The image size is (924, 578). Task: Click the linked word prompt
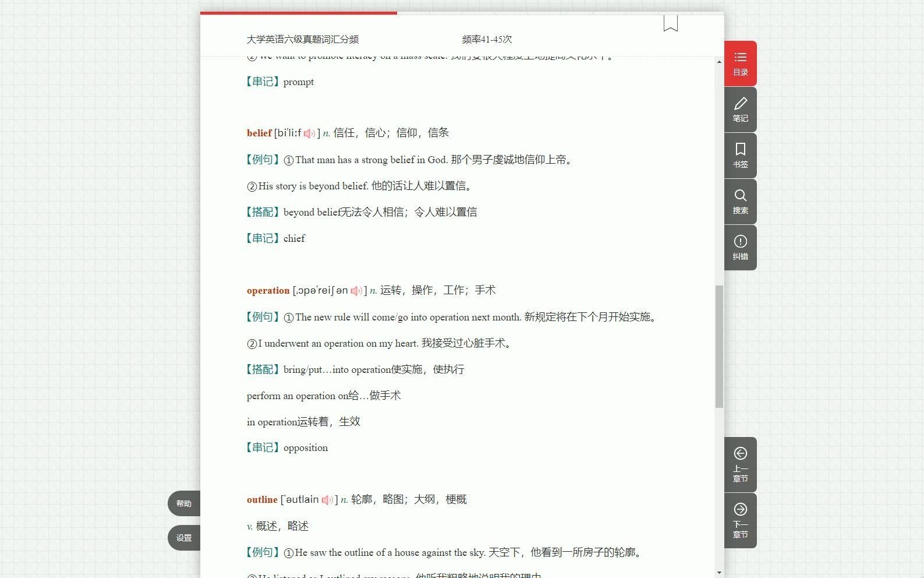(299, 82)
